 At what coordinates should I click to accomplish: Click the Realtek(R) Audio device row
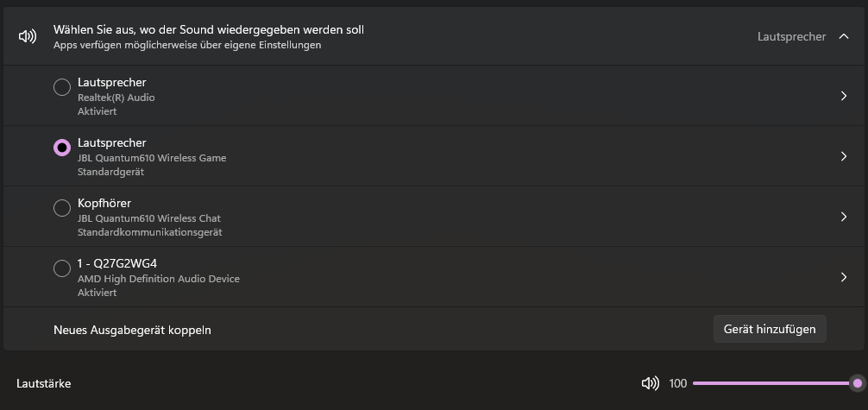(x=434, y=96)
